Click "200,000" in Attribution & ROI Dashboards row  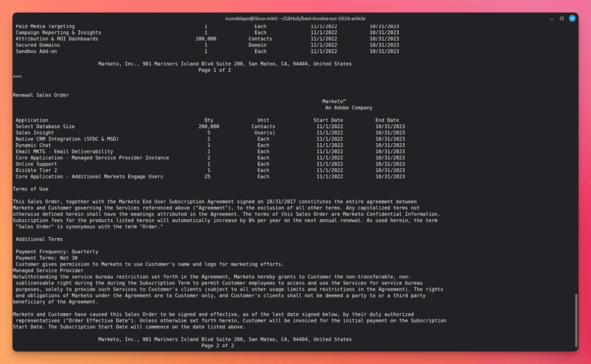[x=206, y=39]
